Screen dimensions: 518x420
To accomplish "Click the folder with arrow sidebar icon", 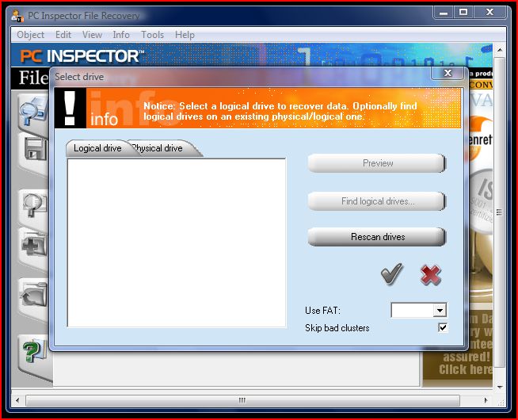I will (x=34, y=295).
